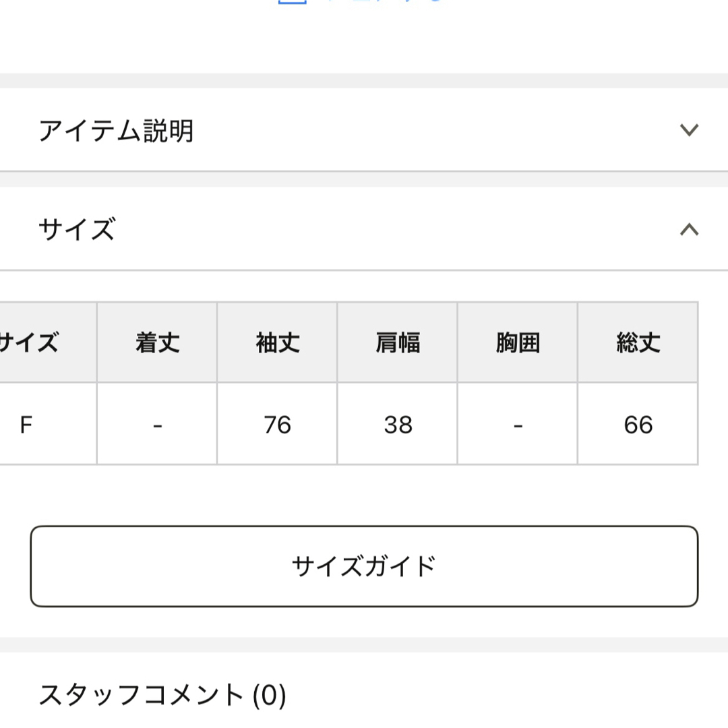Tap the サイズ section heading text
The image size is (728, 728).
[77, 229]
